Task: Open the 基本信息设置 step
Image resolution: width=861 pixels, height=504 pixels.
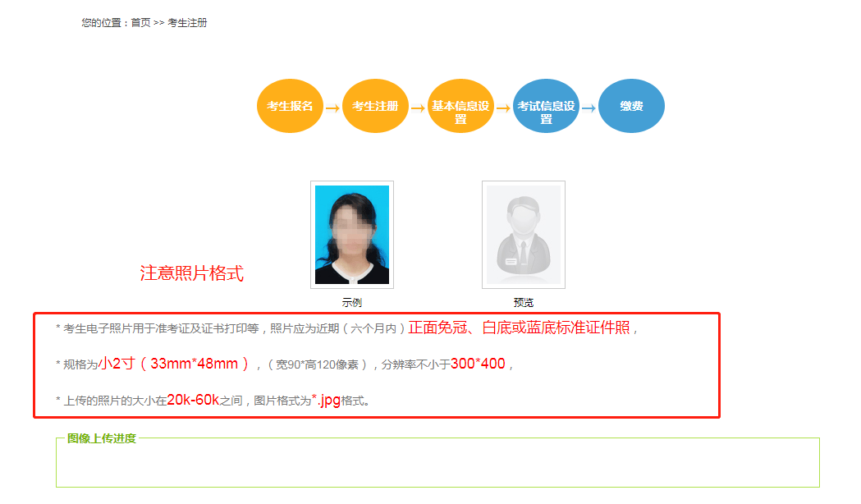Action: pos(460,106)
